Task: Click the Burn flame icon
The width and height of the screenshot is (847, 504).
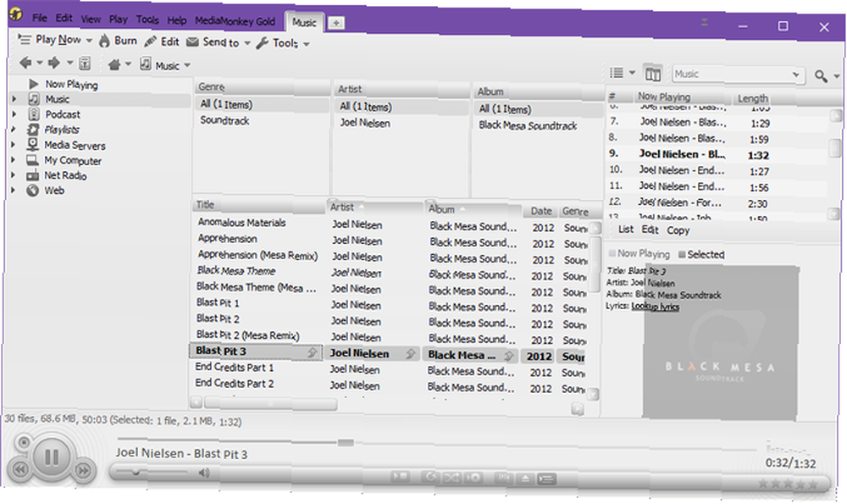Action: coord(104,41)
